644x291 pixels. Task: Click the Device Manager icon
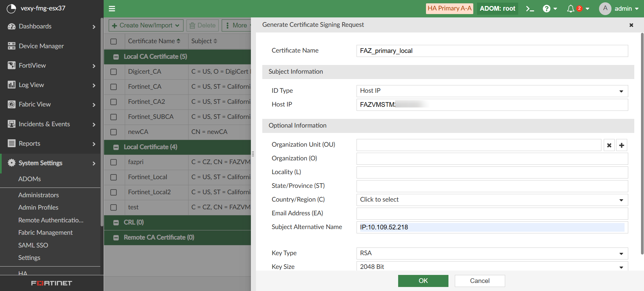pyautogui.click(x=12, y=46)
